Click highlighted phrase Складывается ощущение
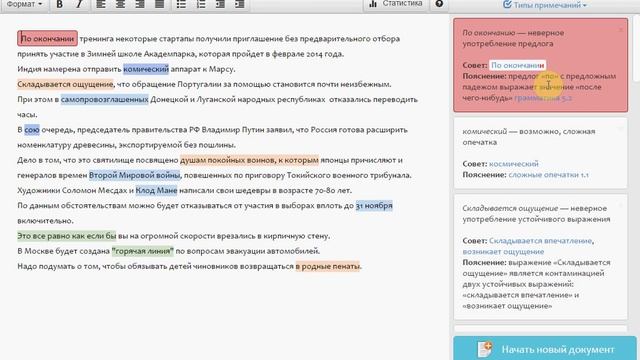The image size is (640, 360). click(65, 84)
